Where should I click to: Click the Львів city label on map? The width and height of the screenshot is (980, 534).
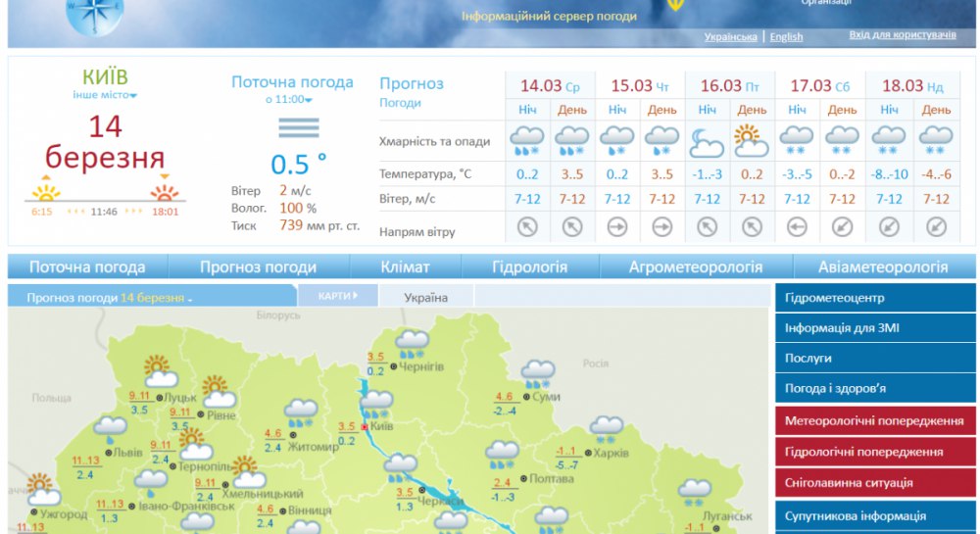[127, 453]
